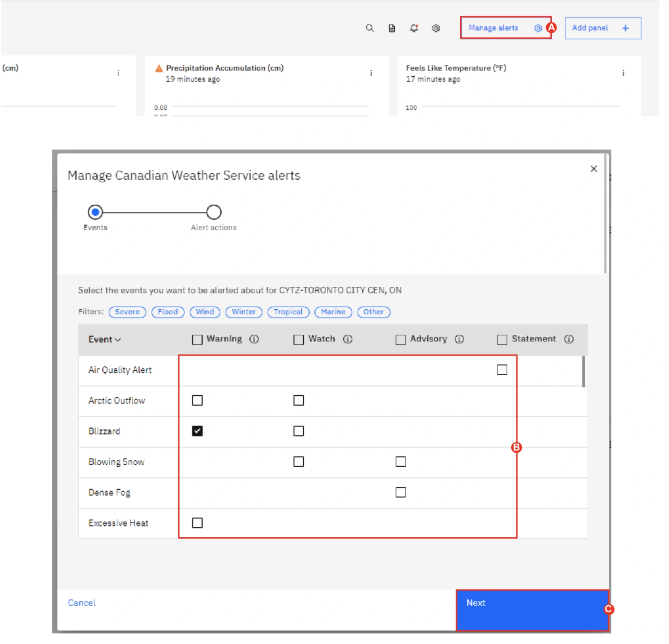The height and width of the screenshot is (644, 669).
Task: Uncheck Blizzard warning checkbox
Action: pyautogui.click(x=197, y=431)
